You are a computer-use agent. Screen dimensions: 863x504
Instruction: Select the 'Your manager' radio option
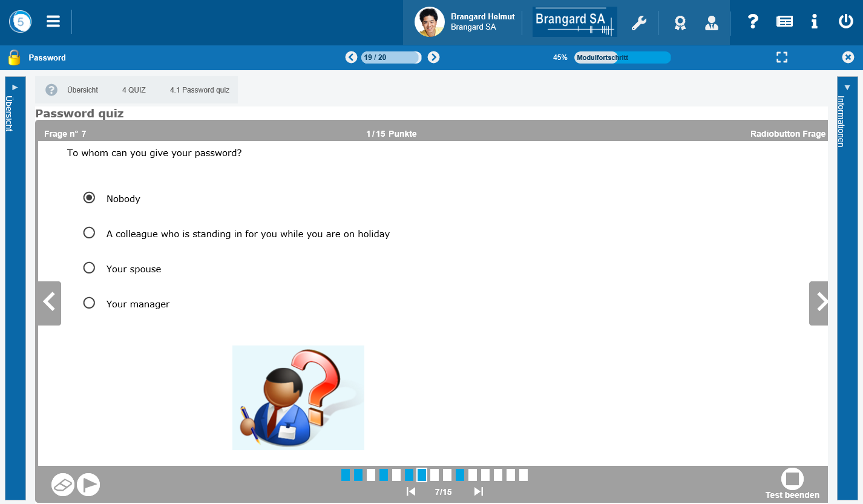[89, 303]
